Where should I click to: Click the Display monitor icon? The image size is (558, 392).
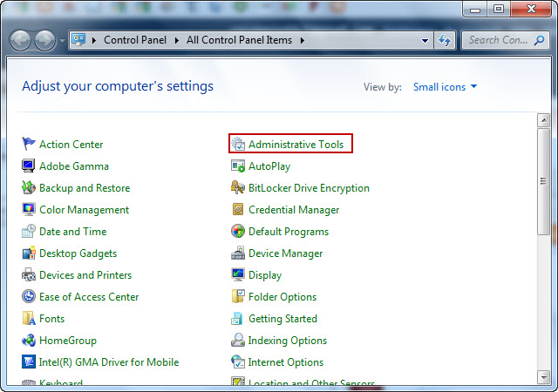238,274
